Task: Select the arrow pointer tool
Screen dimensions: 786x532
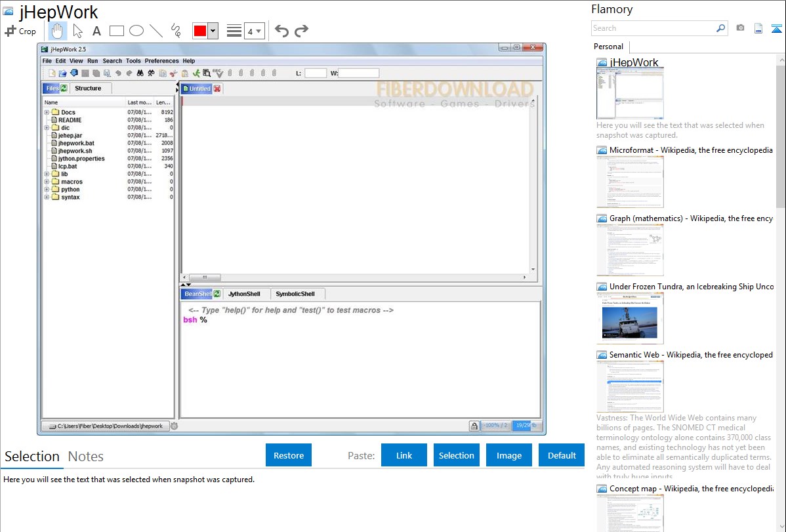Action: (77, 31)
